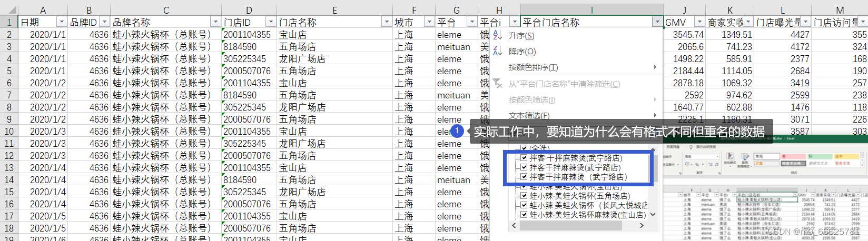Click filter list horizontal scrollbar left arrow
This screenshot has height=241, width=868.
tap(514, 225)
